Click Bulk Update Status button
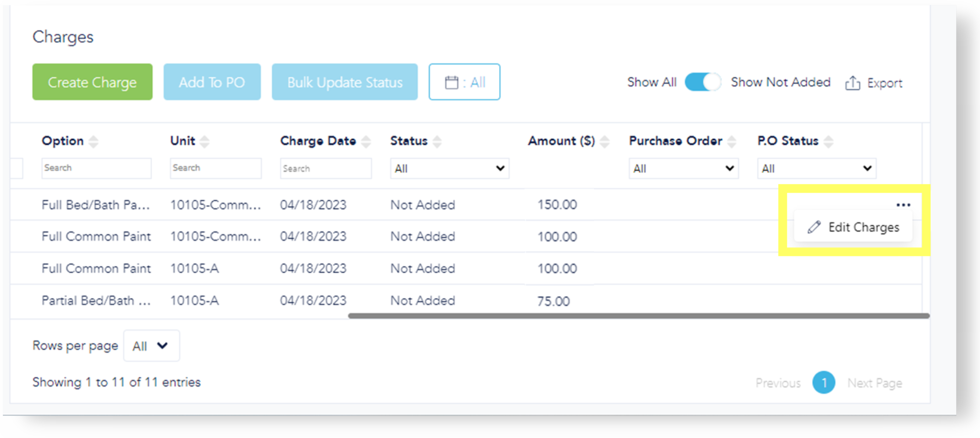The height and width of the screenshot is (438, 980). click(x=344, y=82)
